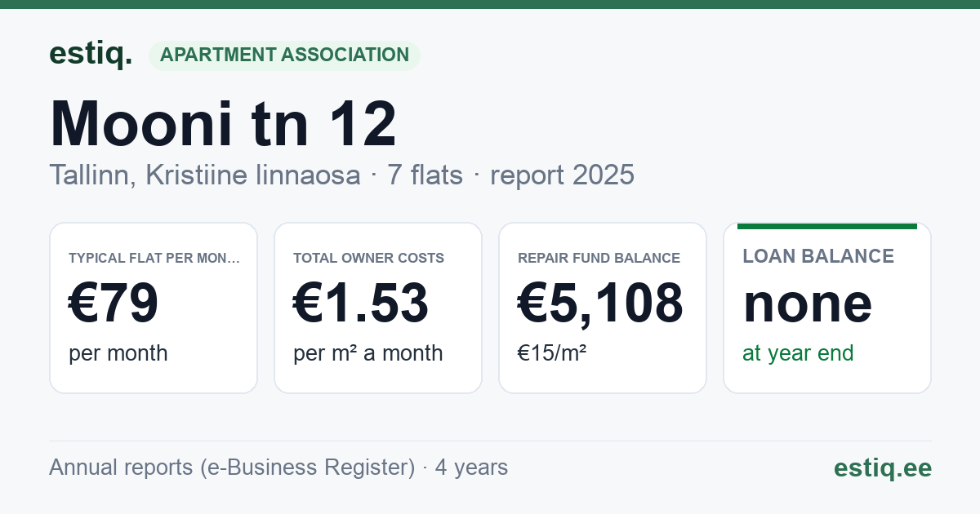
Task: Click the €15/m² caption
Action: click(x=552, y=353)
